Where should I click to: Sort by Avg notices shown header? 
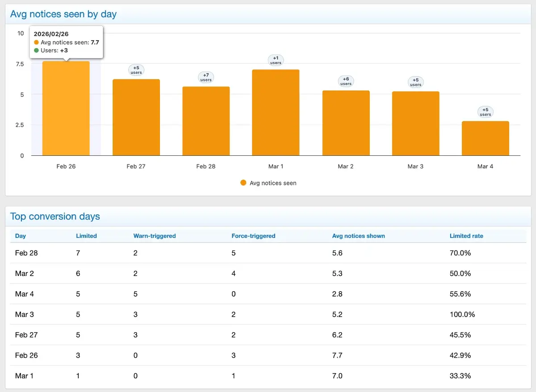(x=358, y=236)
